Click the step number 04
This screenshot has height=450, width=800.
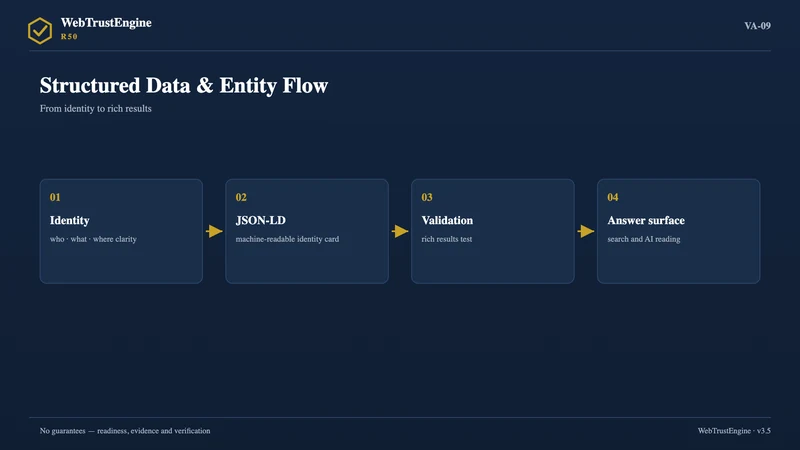(x=613, y=197)
